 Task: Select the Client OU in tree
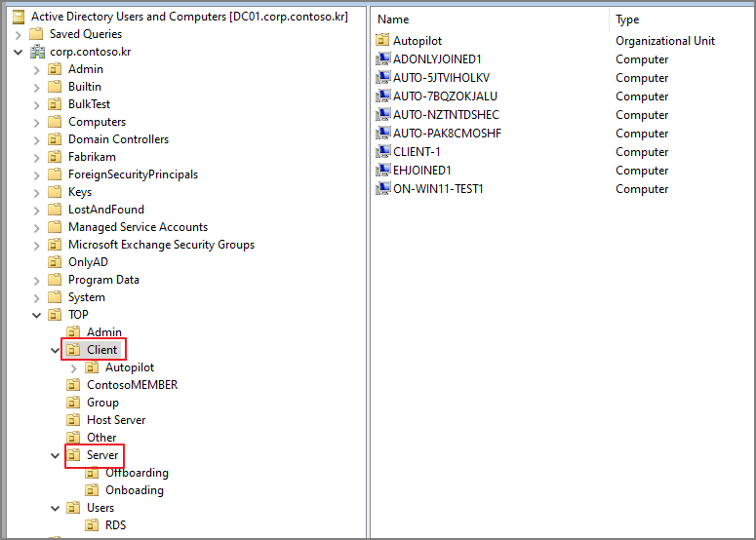tap(101, 350)
